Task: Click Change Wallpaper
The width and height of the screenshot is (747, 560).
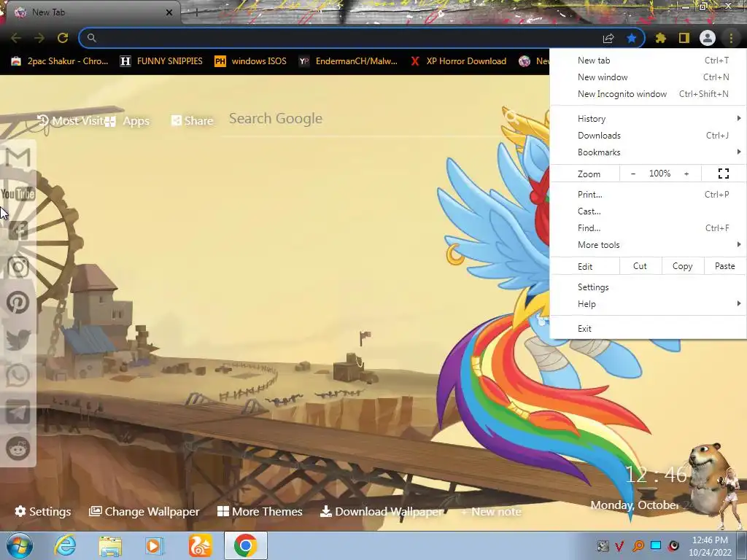Action: [144, 511]
